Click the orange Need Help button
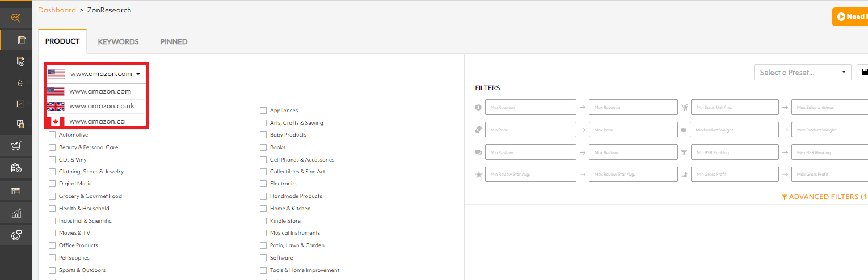The image size is (868, 280). click(x=850, y=17)
